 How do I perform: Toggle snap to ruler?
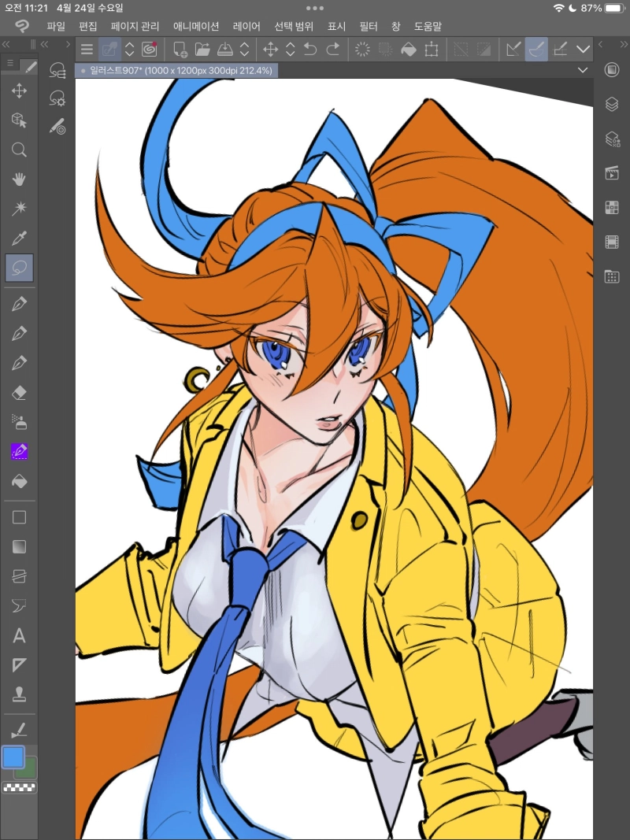tap(513, 50)
